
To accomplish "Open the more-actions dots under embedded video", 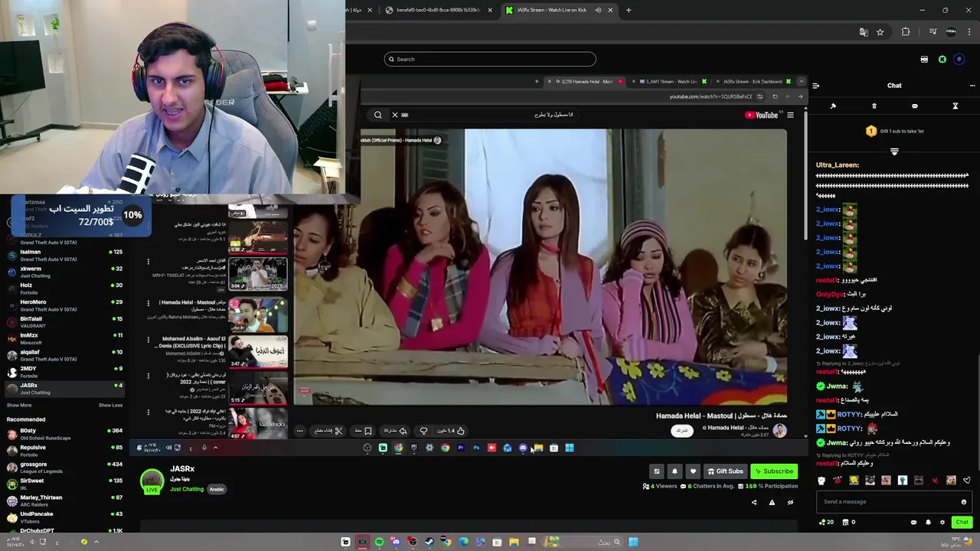I will tap(299, 431).
